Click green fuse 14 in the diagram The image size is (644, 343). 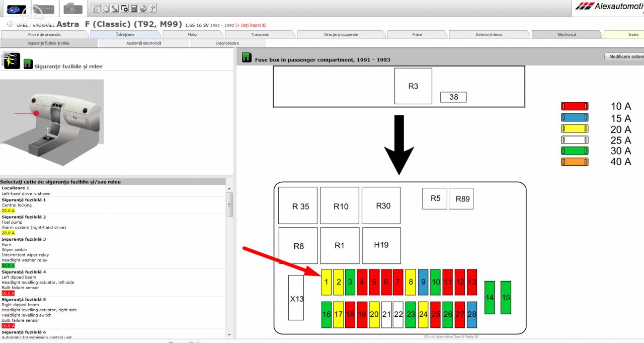pyautogui.click(x=490, y=297)
